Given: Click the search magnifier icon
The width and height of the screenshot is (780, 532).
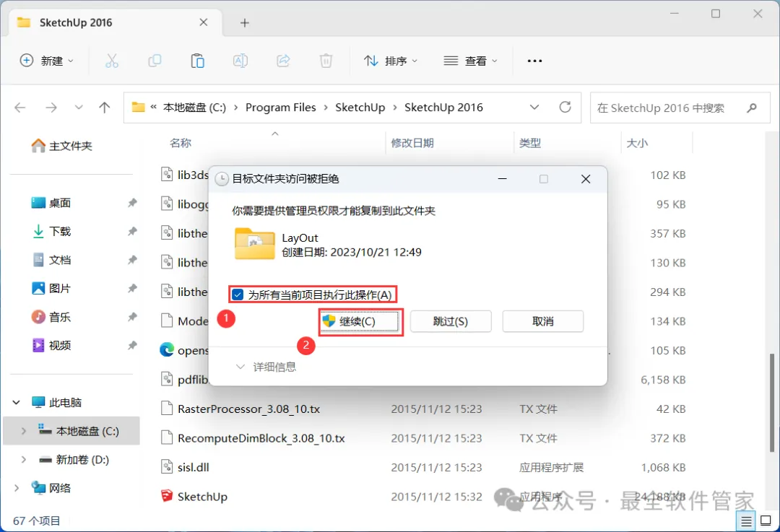Looking at the screenshot, I should 752,108.
